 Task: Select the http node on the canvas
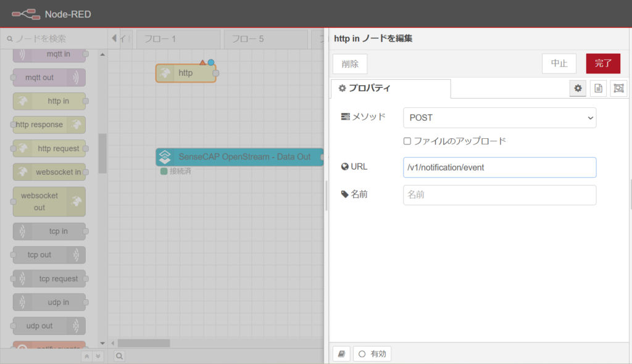(x=186, y=73)
